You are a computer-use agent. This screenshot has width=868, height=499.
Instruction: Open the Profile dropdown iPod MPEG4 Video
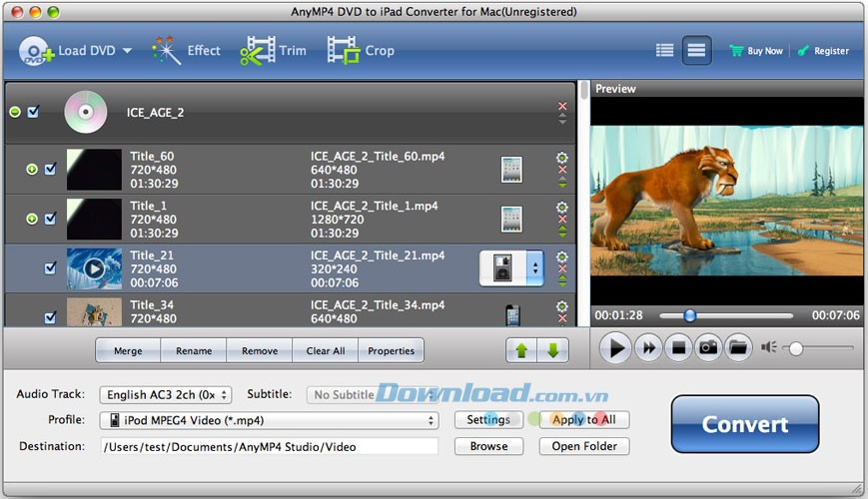click(269, 420)
